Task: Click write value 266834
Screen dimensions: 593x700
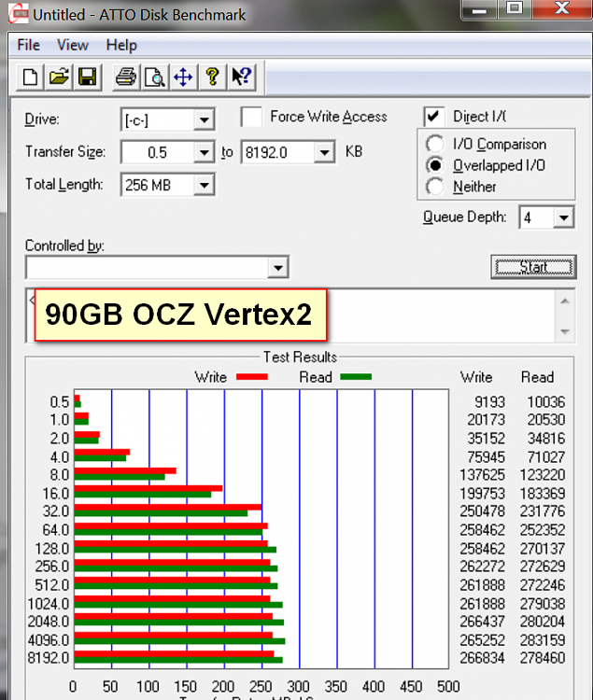Action: coord(482,658)
